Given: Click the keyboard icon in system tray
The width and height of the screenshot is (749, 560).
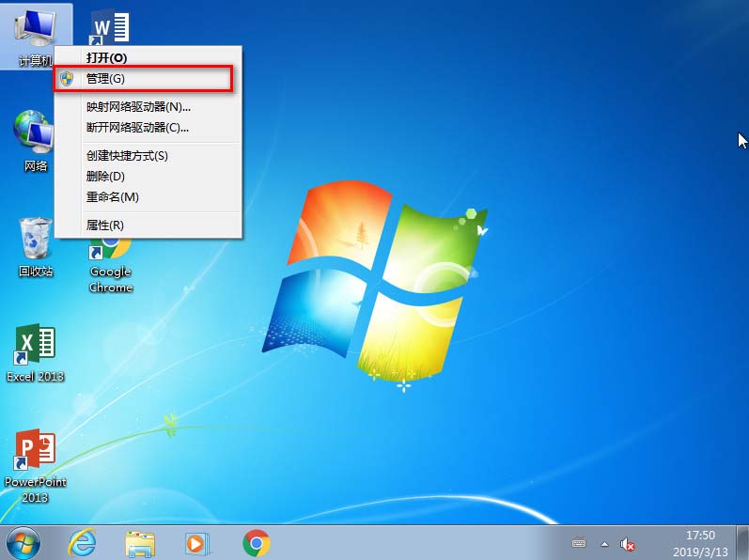Looking at the screenshot, I should (579, 543).
